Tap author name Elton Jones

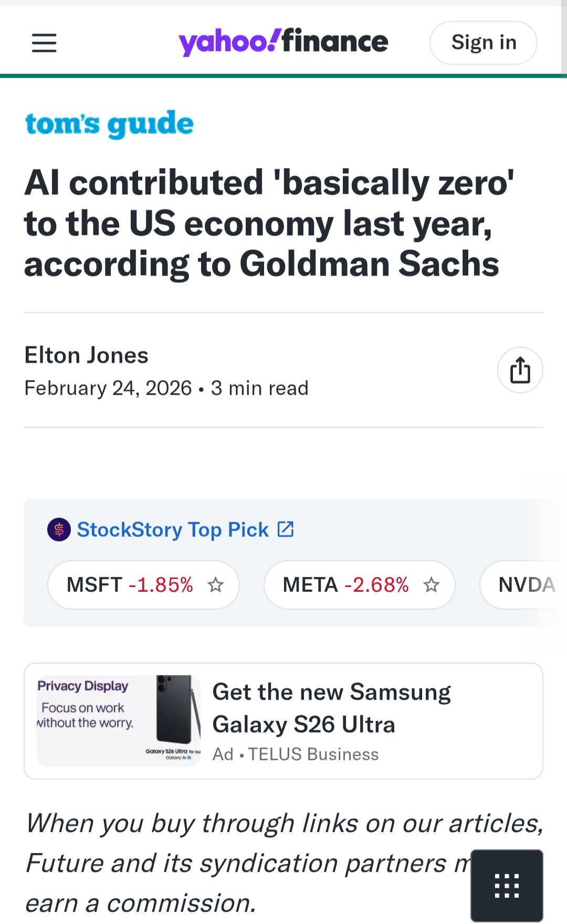point(87,355)
